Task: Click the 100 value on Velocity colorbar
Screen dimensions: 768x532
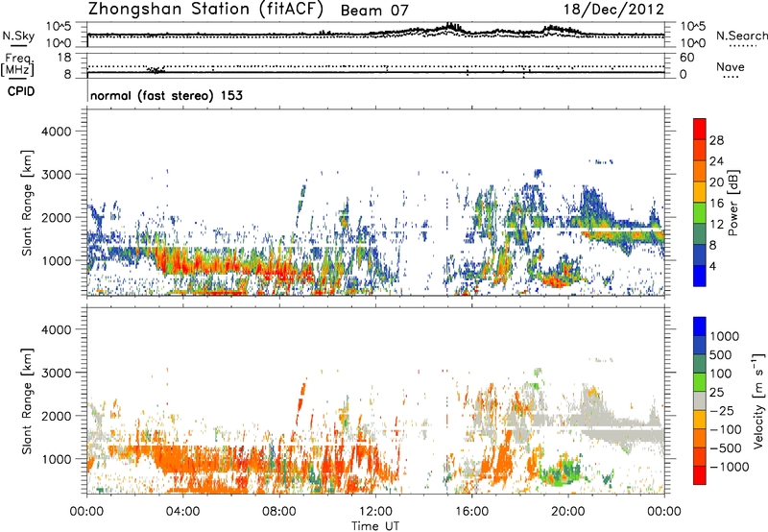Action: coord(721,374)
